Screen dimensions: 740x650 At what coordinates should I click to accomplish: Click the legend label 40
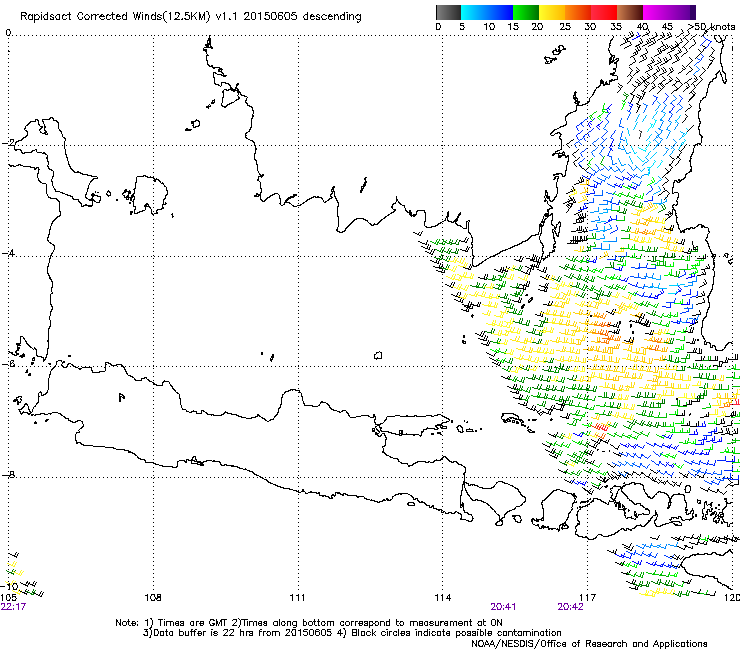tap(642, 27)
